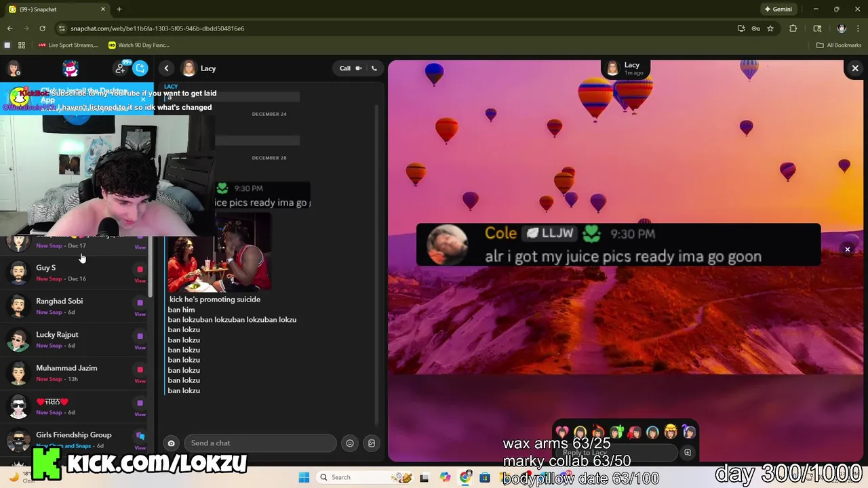Open All Bookmarks folder
The image size is (868, 488).
pos(839,45)
